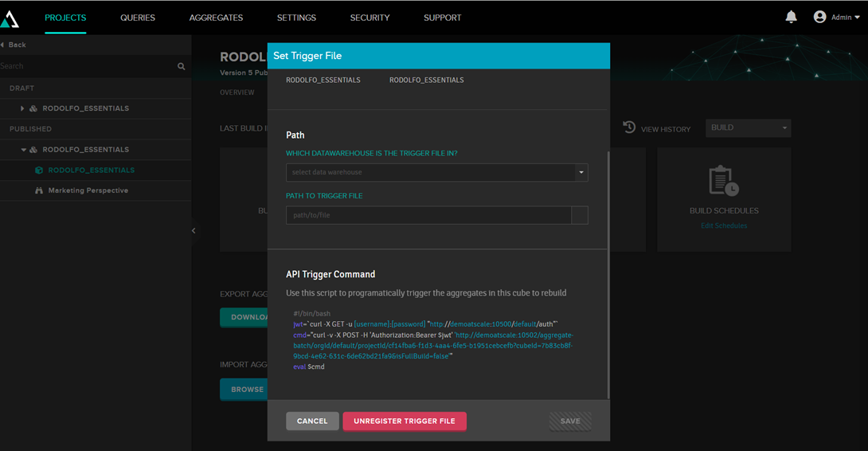Image resolution: width=868 pixels, height=451 pixels.
Task: Click the Admin user avatar icon
Action: click(819, 17)
